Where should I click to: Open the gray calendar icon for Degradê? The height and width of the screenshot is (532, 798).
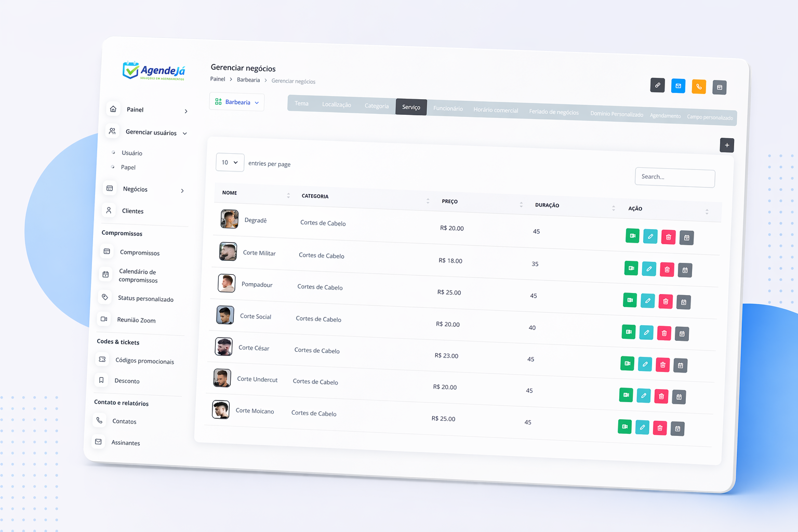[687, 238]
